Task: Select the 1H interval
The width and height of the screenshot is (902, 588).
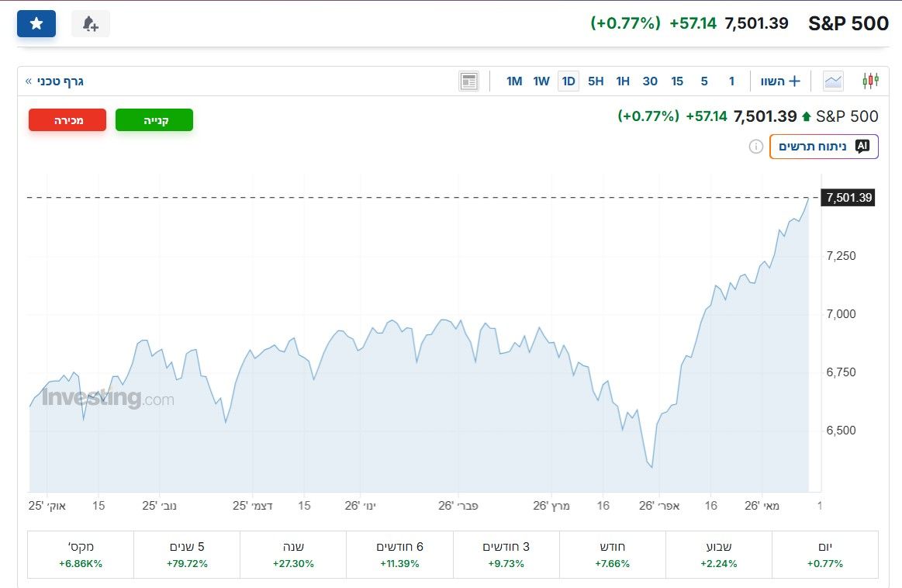Action: click(x=623, y=81)
